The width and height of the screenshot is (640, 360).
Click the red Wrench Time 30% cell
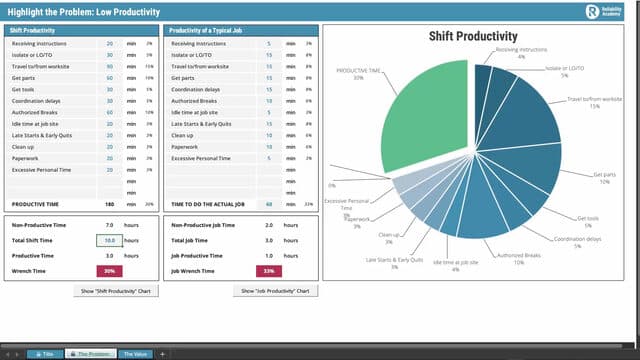point(109,271)
